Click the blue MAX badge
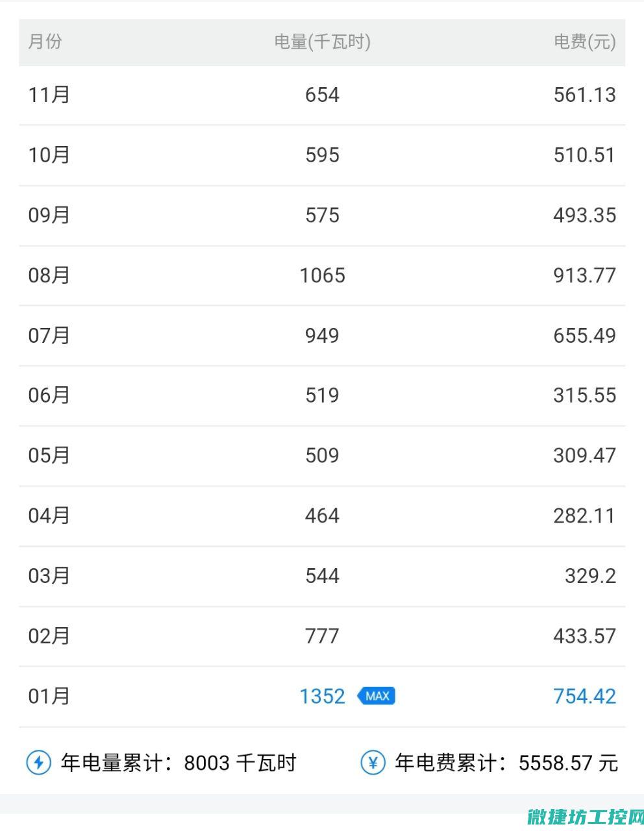This screenshot has height=831, width=644. coord(376,696)
